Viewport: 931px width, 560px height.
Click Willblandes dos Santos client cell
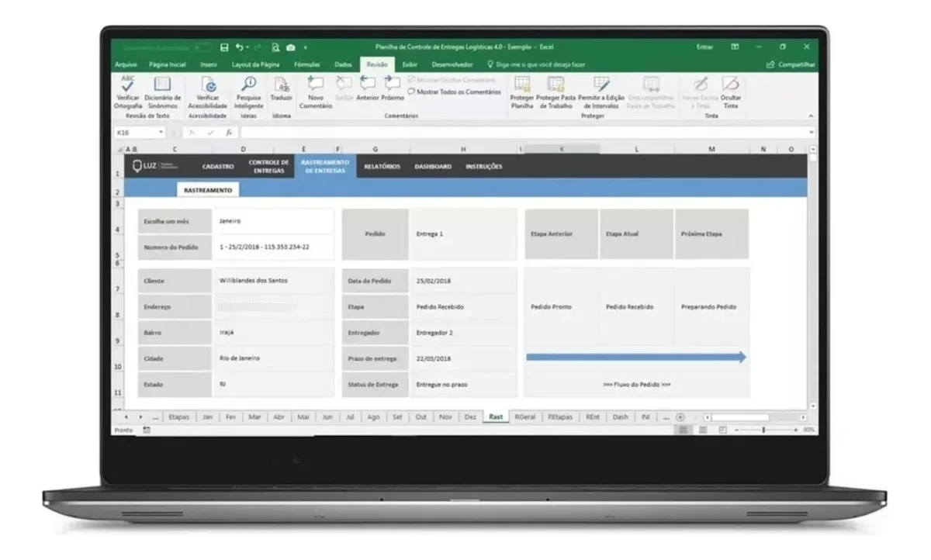point(272,281)
